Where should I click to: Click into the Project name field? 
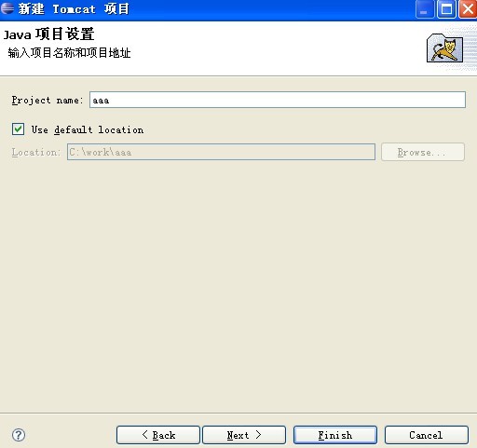pos(278,100)
